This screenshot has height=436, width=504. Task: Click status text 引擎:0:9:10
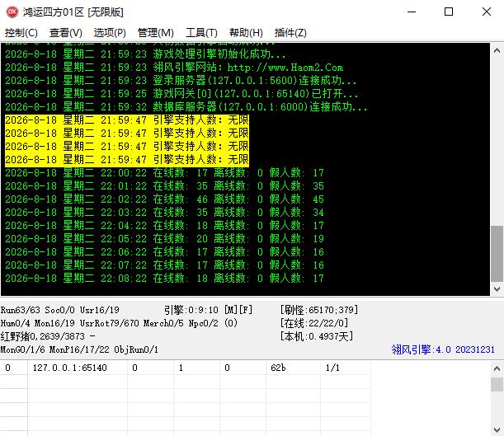(x=191, y=310)
